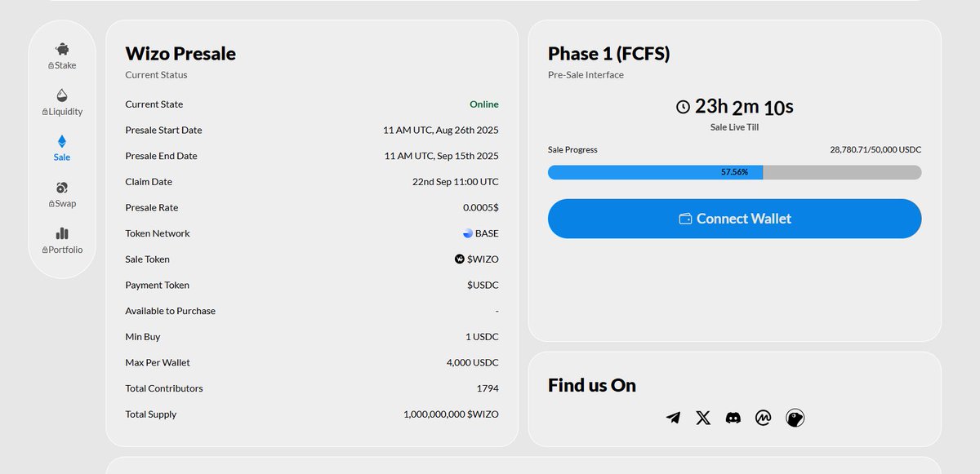Viewport: 980px width, 474px height.
Task: Click the sale progress bar at 57.56%
Action: [734, 172]
